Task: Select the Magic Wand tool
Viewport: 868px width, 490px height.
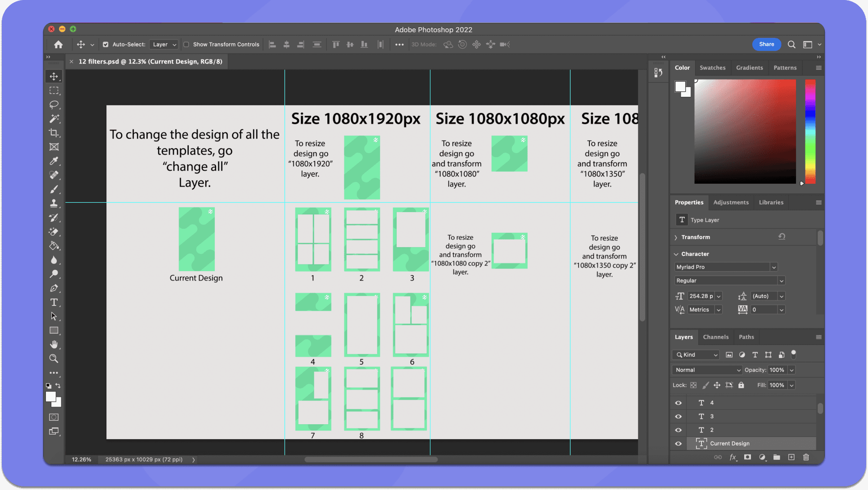Action: [x=54, y=119]
